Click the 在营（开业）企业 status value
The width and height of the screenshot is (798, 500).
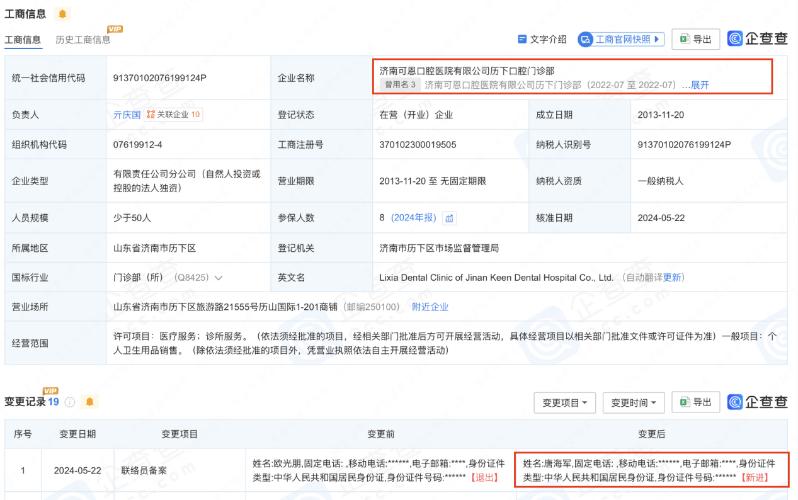point(416,115)
